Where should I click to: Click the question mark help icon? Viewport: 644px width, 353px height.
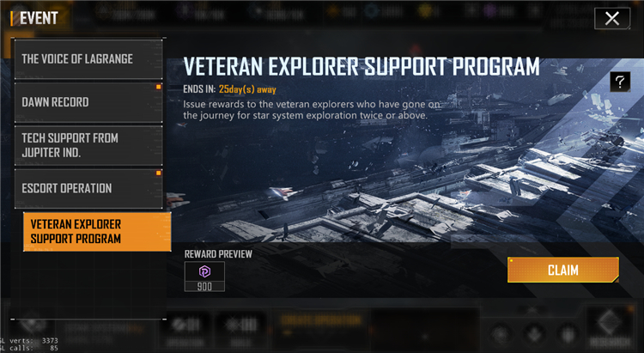(620, 82)
